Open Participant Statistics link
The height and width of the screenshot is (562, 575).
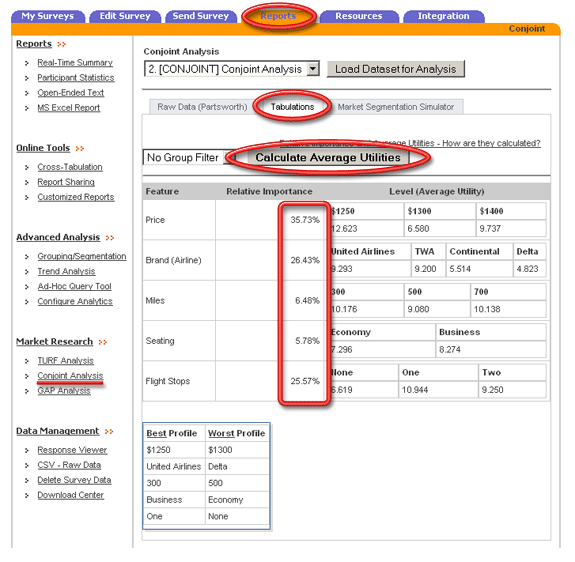pos(76,78)
